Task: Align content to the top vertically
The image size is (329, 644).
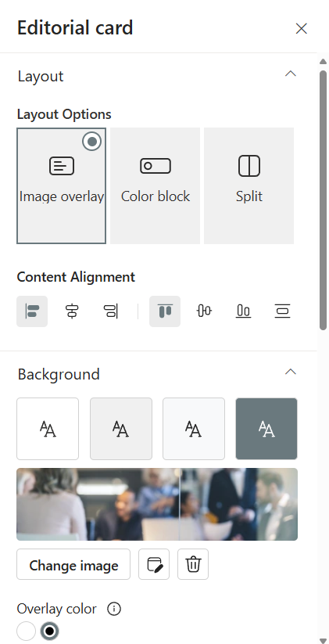Action: tap(165, 311)
